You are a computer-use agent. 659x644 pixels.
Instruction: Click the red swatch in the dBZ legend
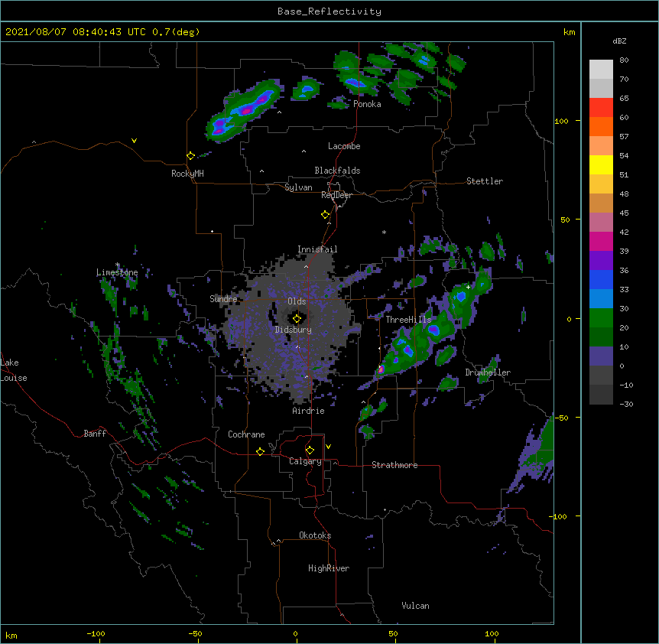[601, 108]
